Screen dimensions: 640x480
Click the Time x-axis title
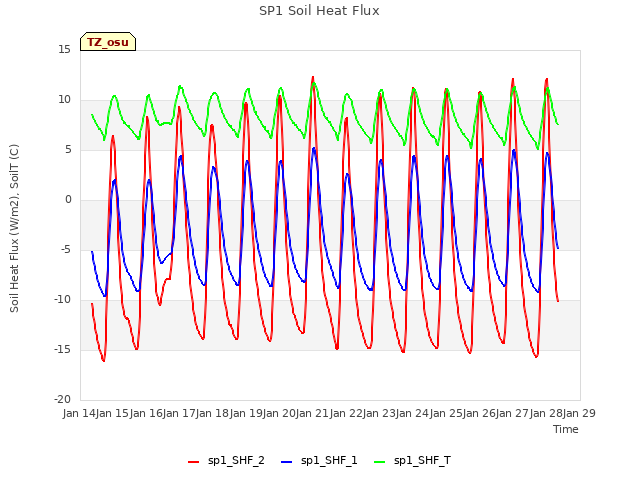tap(566, 429)
